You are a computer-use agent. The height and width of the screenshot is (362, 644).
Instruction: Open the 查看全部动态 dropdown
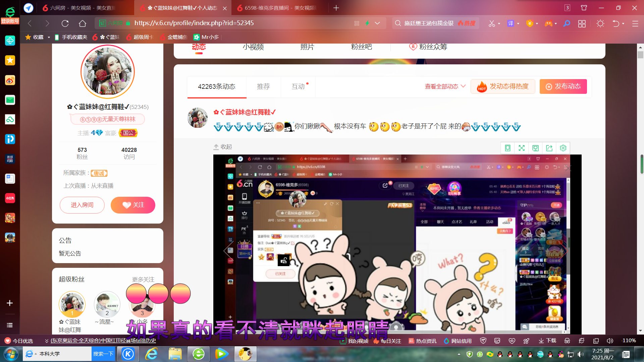(x=445, y=86)
